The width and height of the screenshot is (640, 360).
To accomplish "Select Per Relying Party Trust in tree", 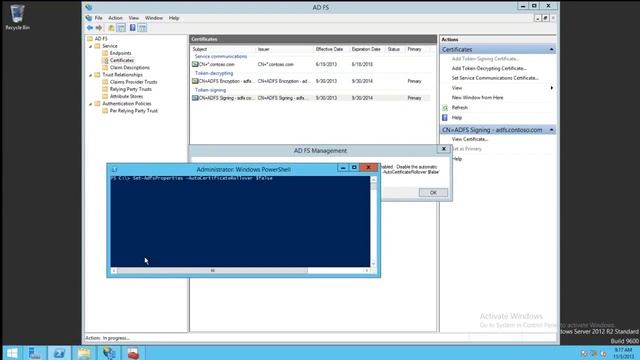I will (x=133, y=111).
